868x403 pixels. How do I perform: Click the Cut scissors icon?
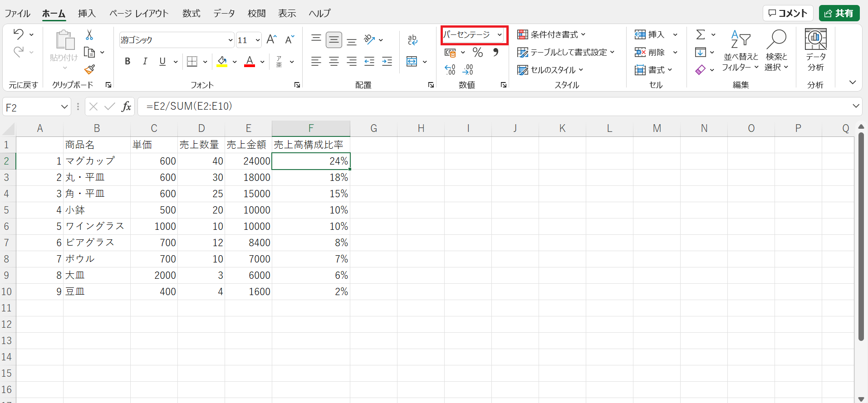89,35
